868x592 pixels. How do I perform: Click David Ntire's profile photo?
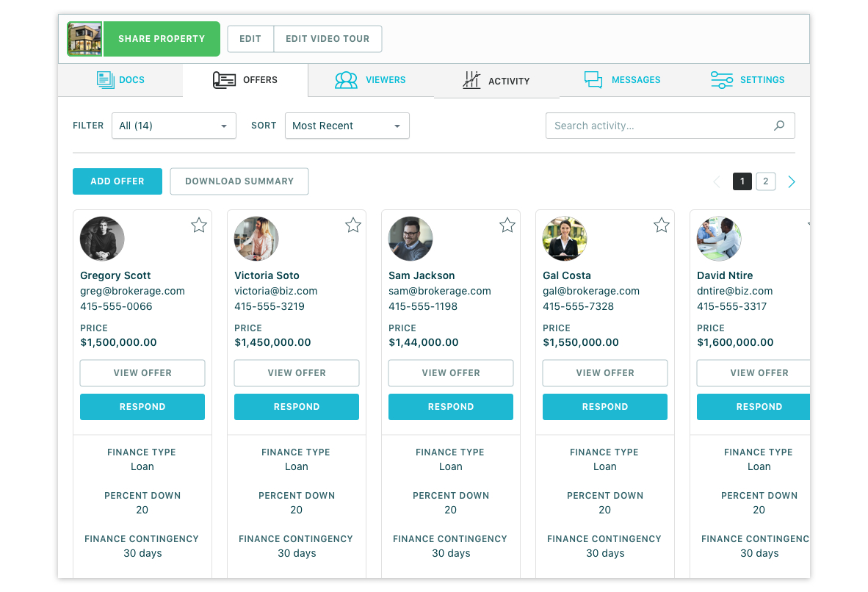tap(719, 239)
